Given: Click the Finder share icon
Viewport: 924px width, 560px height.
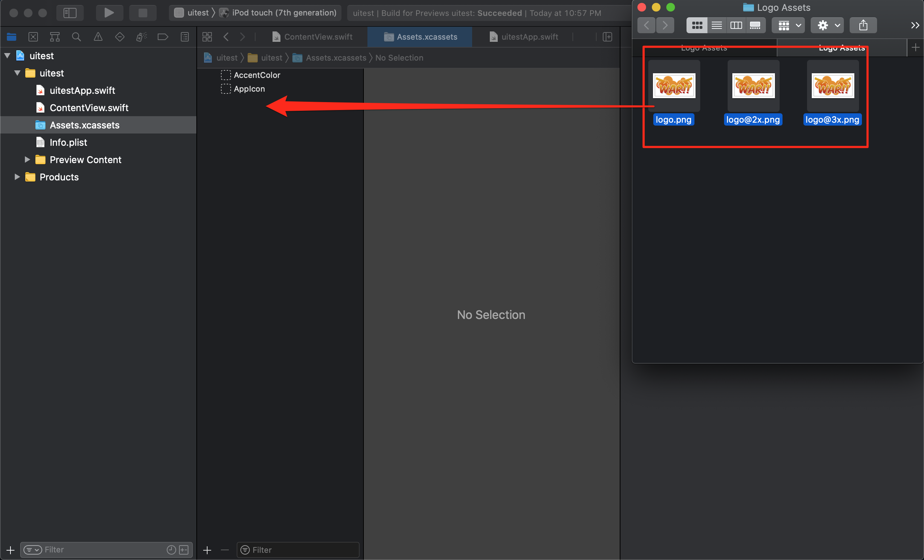Looking at the screenshot, I should [x=863, y=25].
